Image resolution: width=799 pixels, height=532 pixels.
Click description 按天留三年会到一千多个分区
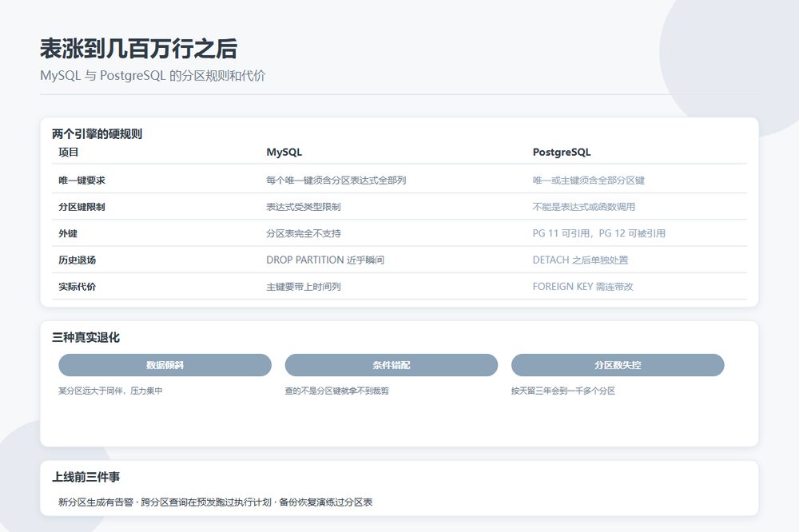563,391
